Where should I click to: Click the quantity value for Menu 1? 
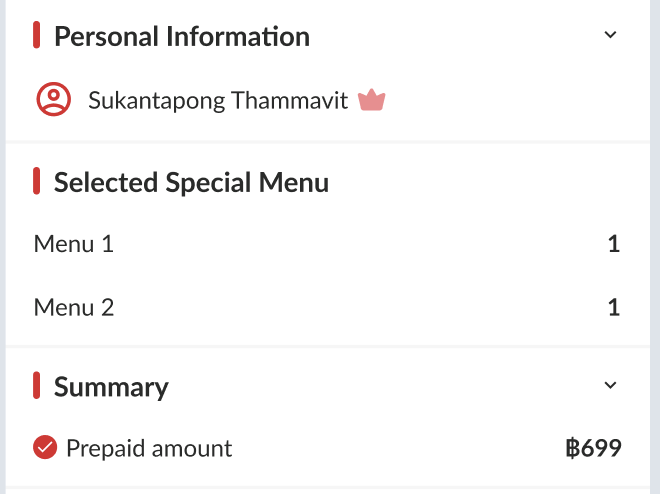pos(614,244)
